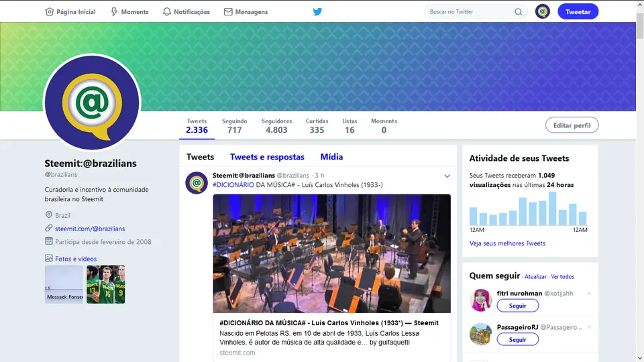Click the #DICIONÁRIO hashtag link
This screenshot has width=644, height=362.
pyautogui.click(x=233, y=185)
